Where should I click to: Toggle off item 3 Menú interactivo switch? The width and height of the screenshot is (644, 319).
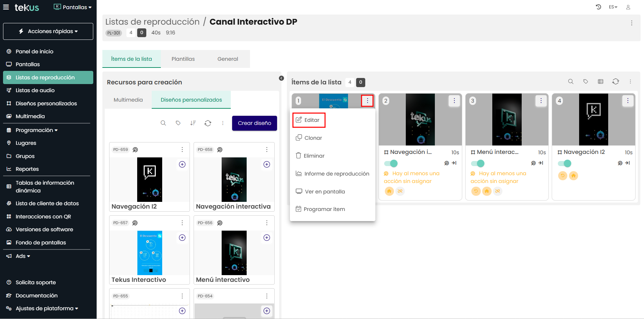(478, 164)
